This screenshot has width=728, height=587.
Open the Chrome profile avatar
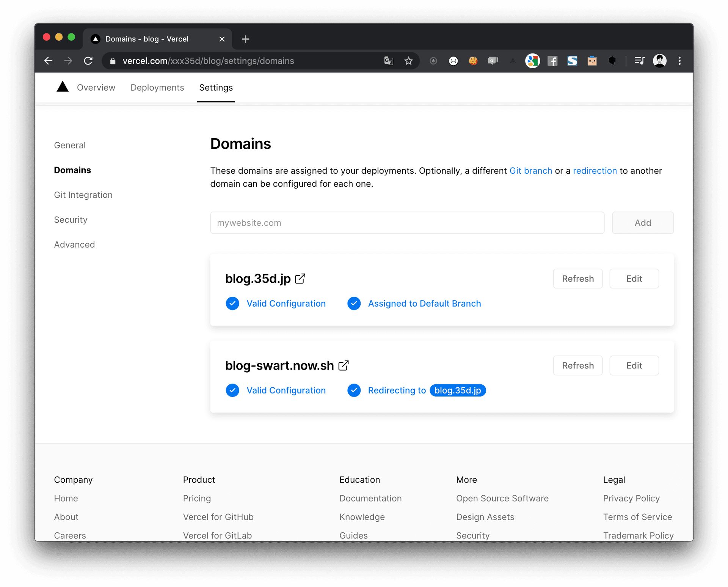click(660, 61)
